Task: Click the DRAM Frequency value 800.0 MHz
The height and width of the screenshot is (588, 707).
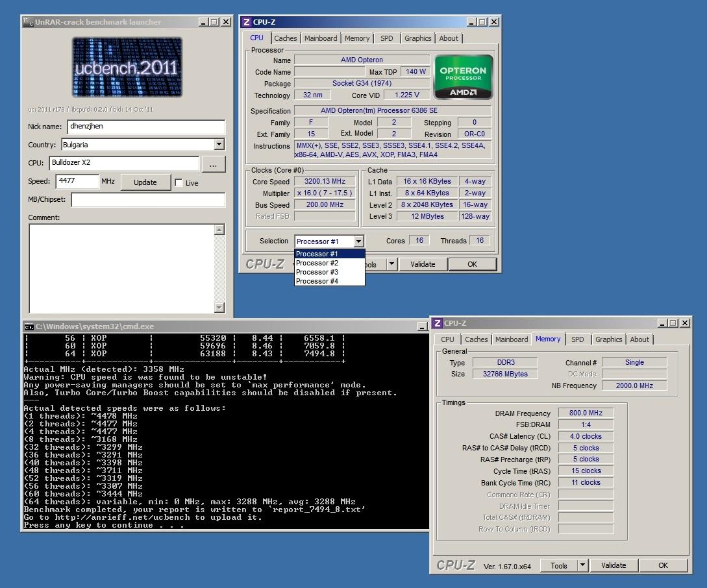Action: click(x=586, y=413)
